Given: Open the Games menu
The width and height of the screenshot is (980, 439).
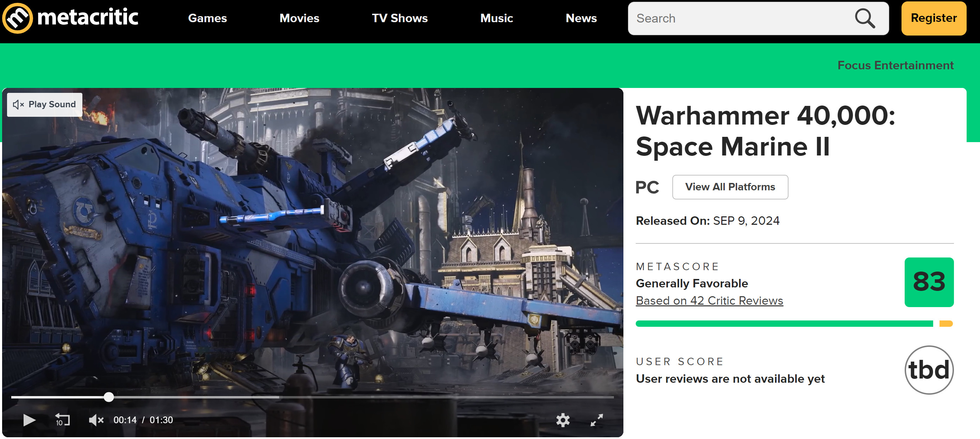Looking at the screenshot, I should pos(207,18).
